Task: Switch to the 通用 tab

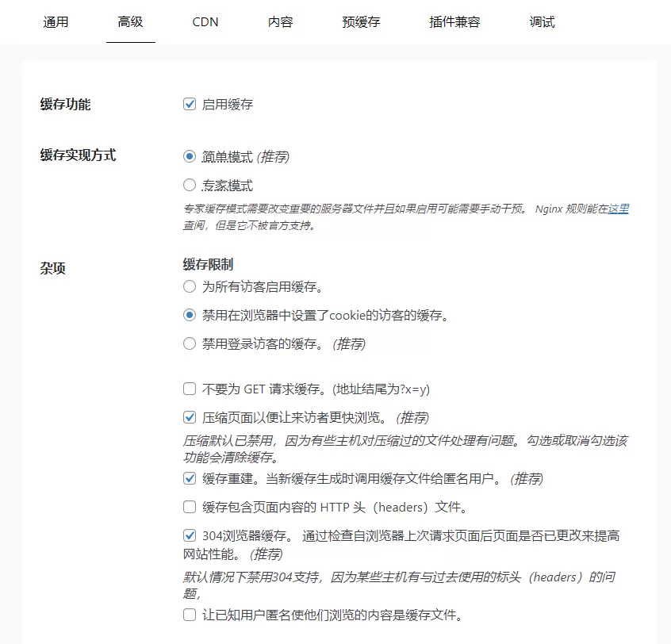Action: (x=56, y=22)
